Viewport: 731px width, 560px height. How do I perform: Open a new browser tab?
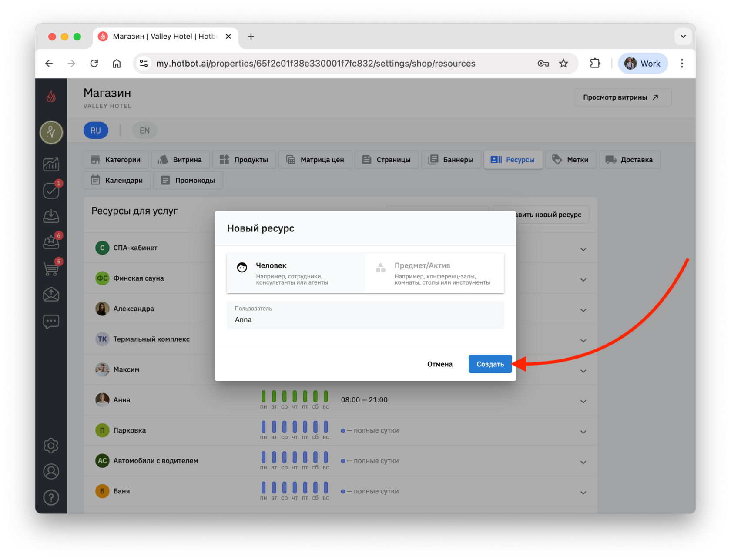click(x=251, y=37)
